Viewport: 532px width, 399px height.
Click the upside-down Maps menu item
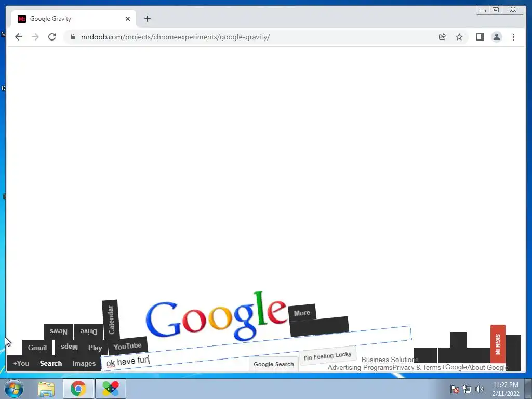pyautogui.click(x=69, y=347)
